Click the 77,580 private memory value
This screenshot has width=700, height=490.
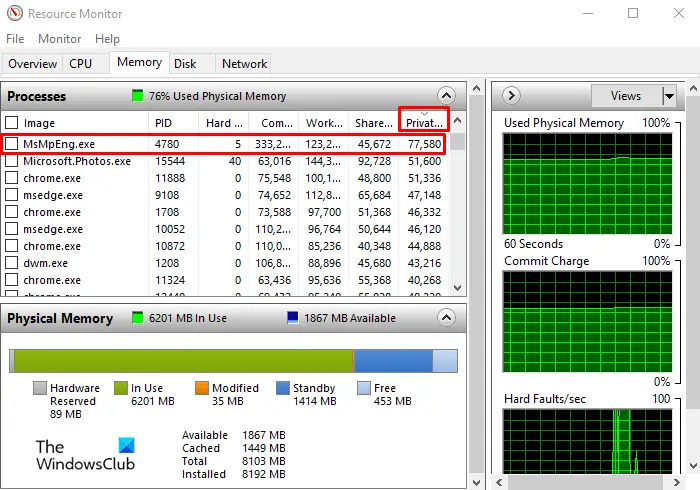point(424,144)
